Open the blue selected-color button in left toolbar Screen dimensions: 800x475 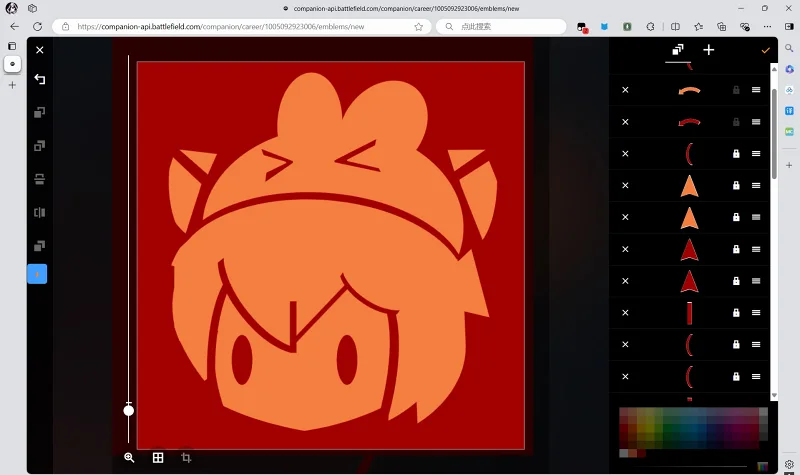pos(37,274)
